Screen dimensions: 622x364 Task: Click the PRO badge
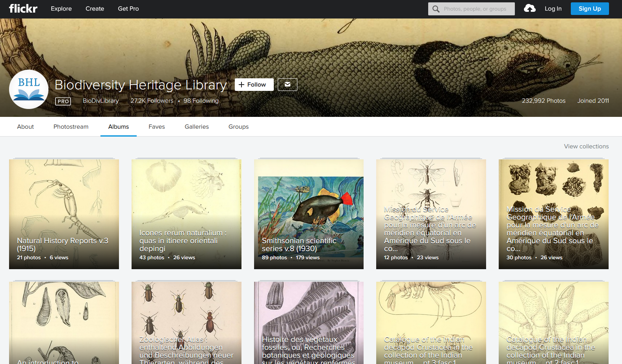click(63, 101)
